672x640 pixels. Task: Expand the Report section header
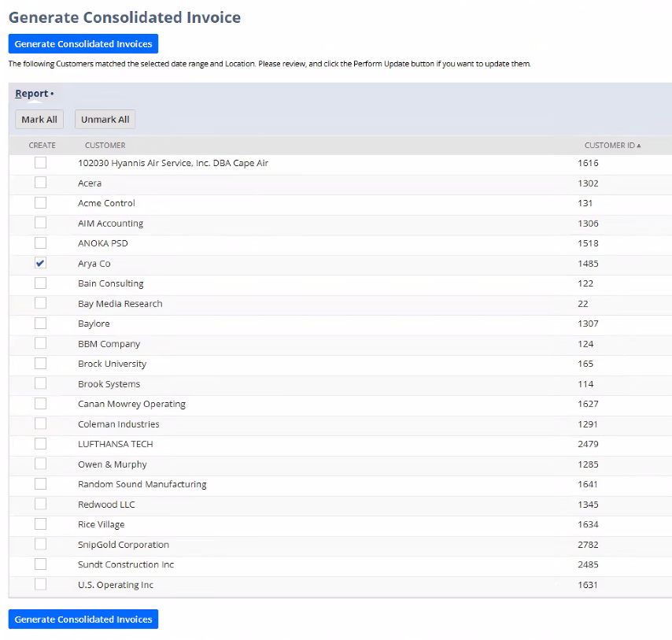click(x=31, y=94)
